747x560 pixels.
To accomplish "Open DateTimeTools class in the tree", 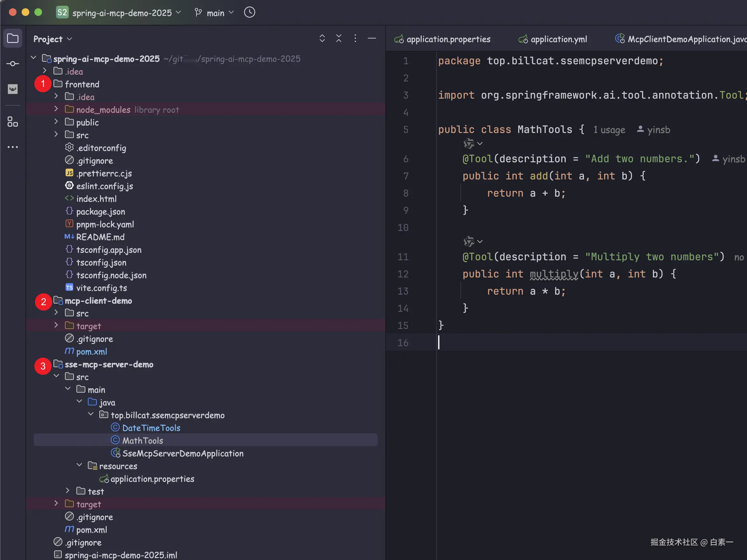I will (151, 428).
